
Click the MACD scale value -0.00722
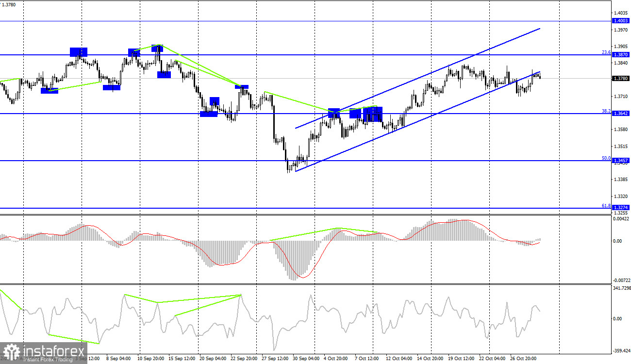pyautogui.click(x=621, y=281)
